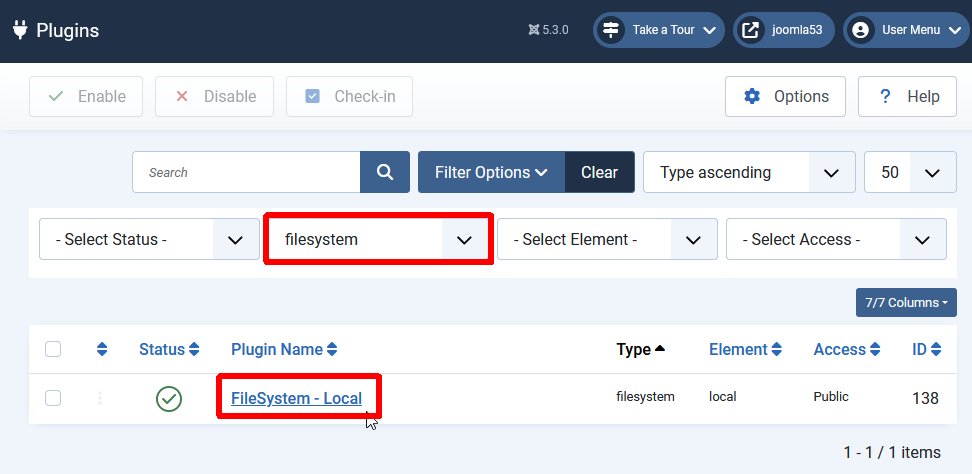Click the 'local' element cell
This screenshot has height=474, width=972.
point(723,397)
